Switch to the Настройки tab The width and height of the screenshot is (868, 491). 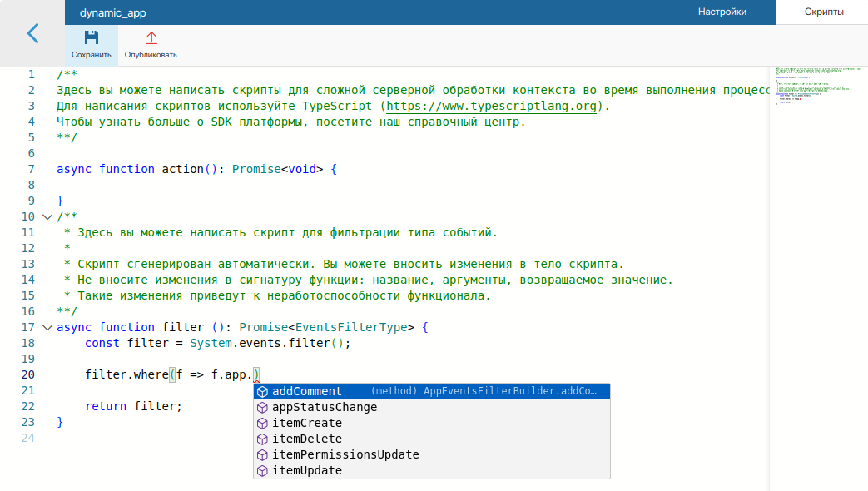[x=722, y=12]
